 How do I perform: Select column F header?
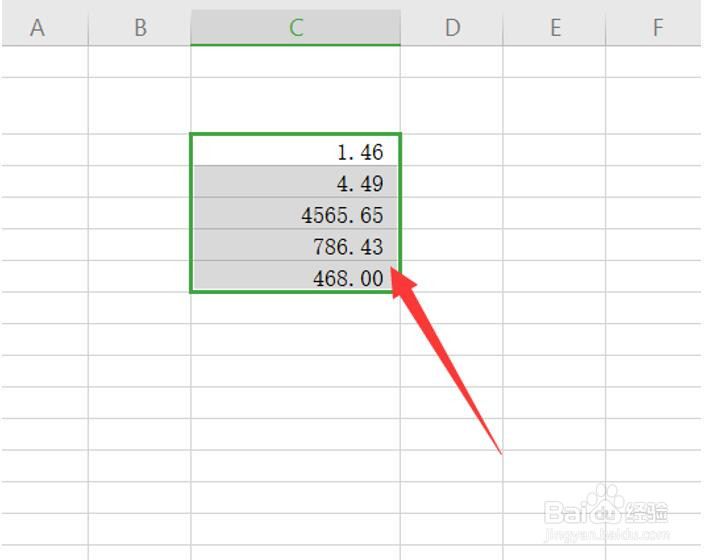(x=653, y=27)
